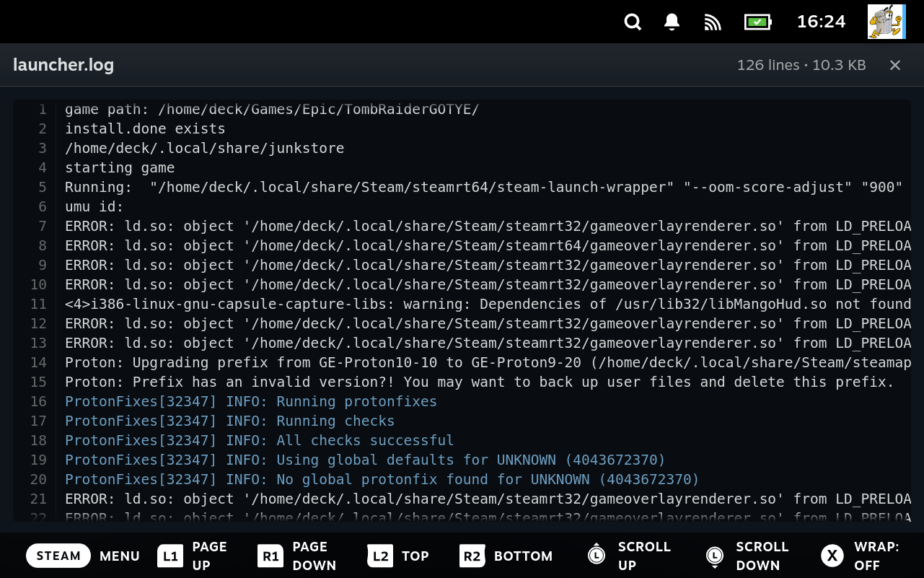Click the launcher.log title

[x=63, y=65]
